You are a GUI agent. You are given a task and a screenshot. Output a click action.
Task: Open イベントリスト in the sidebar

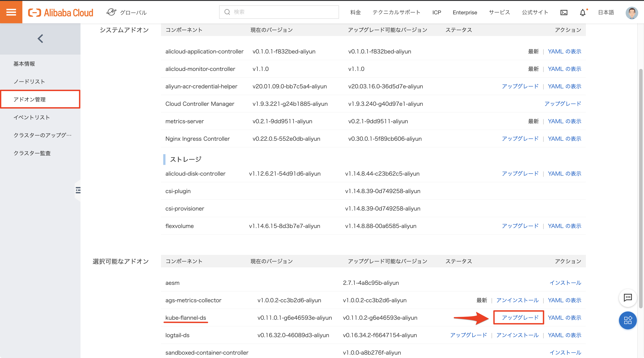(x=32, y=117)
